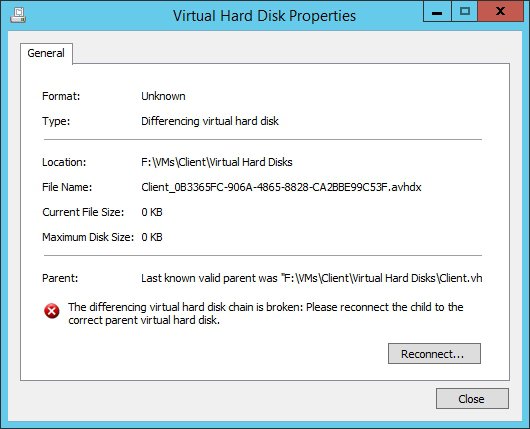Click the File Name: label
Screen dimensions: 530x429
click(67, 187)
